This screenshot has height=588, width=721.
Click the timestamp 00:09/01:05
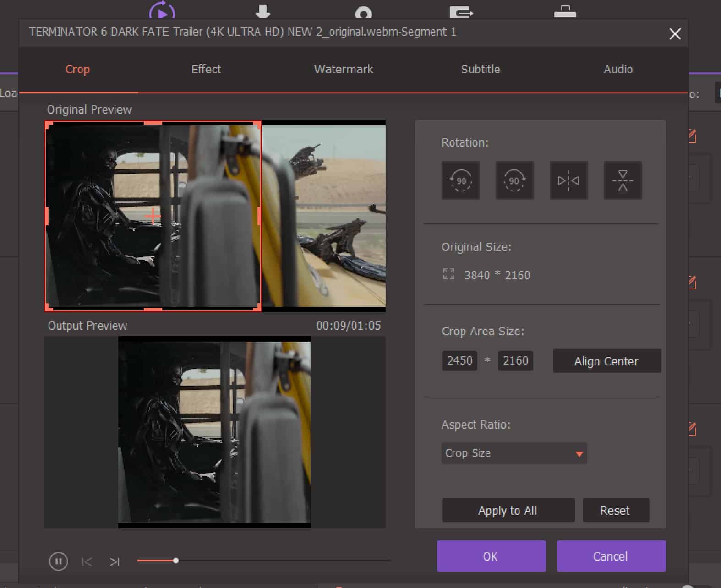click(348, 326)
